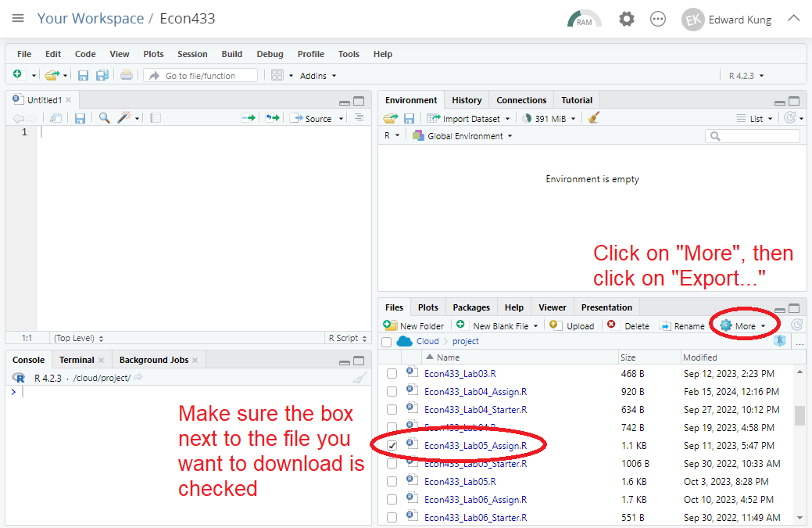Open the Import Dataset dropdown

tap(468, 119)
